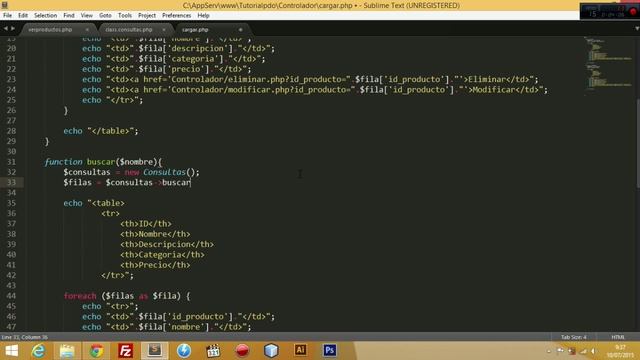Click line number 44 in the gutter
The width and height of the screenshot is (640, 360).
point(11,296)
